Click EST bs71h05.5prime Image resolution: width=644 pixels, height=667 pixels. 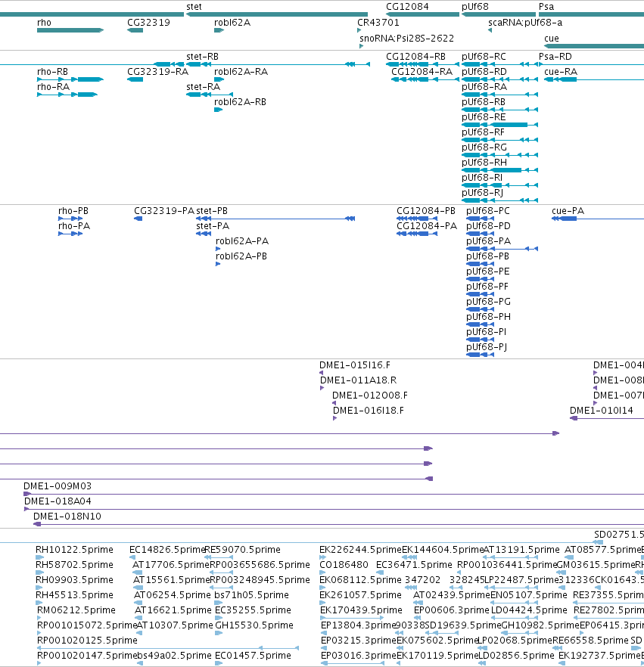pyautogui.click(x=218, y=602)
